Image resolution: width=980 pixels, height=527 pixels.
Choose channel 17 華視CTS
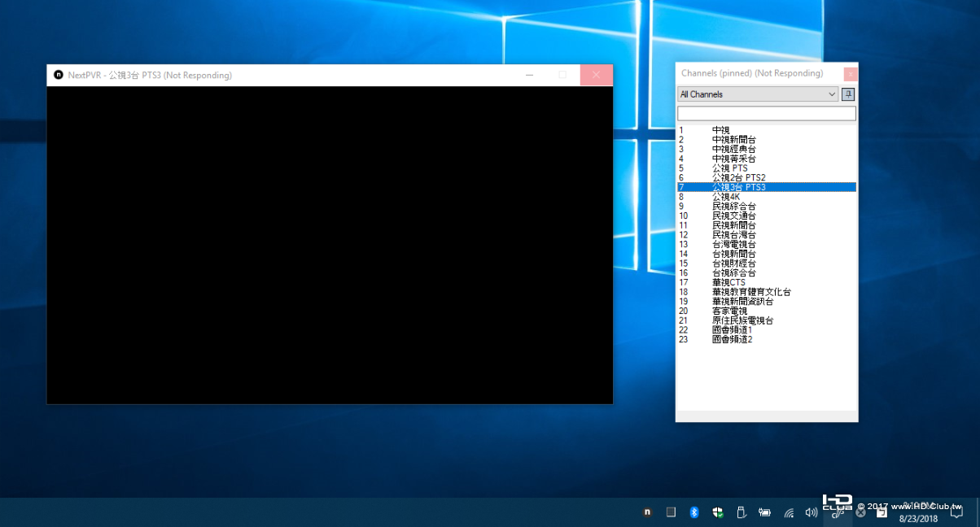tap(728, 282)
